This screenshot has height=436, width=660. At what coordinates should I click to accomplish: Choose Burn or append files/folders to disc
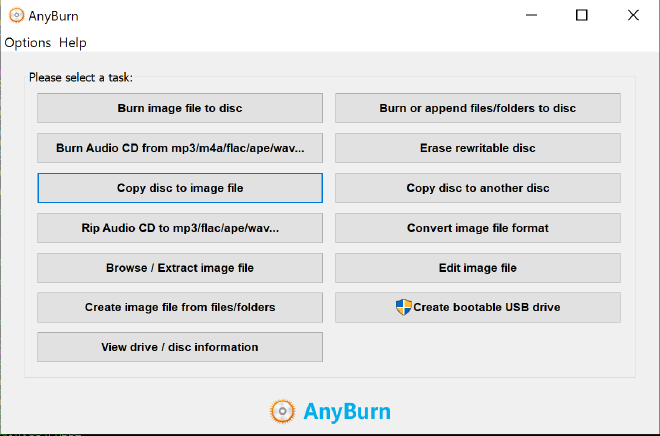477,108
